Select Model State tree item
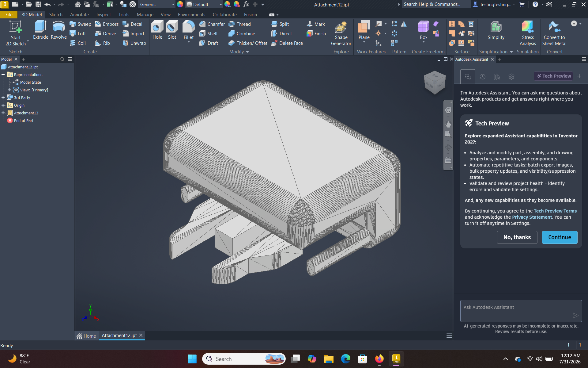Image resolution: width=588 pixels, height=368 pixels. (30, 82)
